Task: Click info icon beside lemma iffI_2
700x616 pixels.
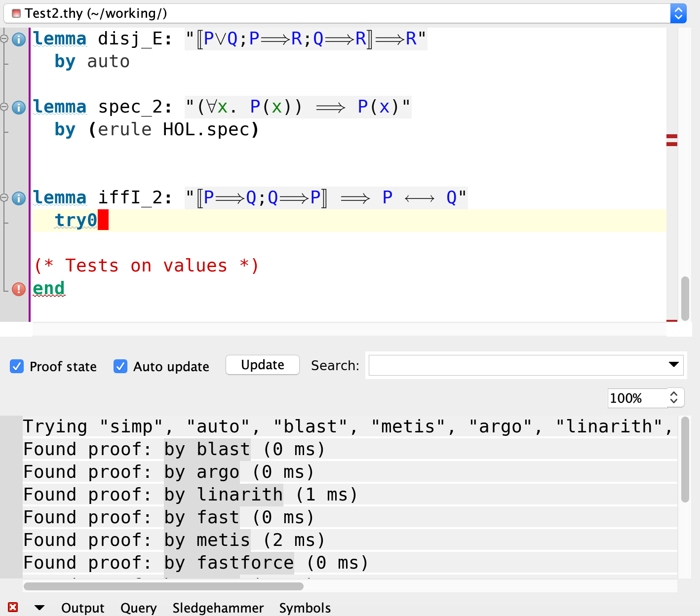Action: pyautogui.click(x=19, y=198)
